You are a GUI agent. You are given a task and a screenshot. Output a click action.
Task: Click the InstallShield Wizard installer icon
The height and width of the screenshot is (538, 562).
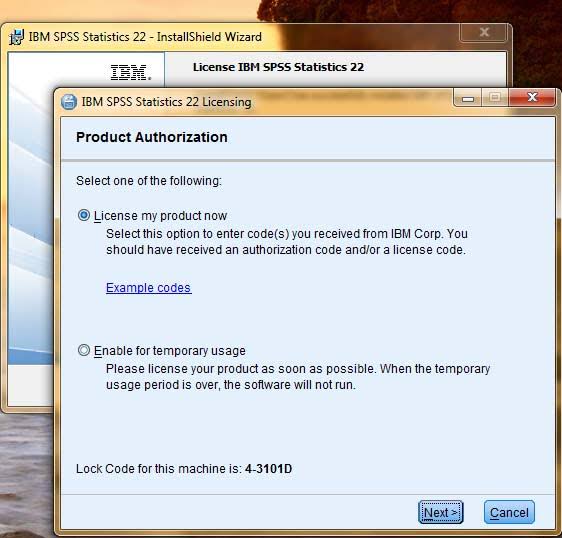(x=16, y=37)
